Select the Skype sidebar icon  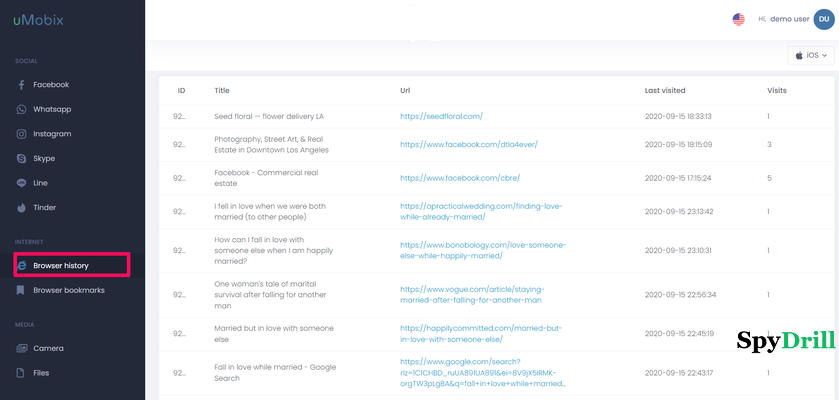pos(21,159)
